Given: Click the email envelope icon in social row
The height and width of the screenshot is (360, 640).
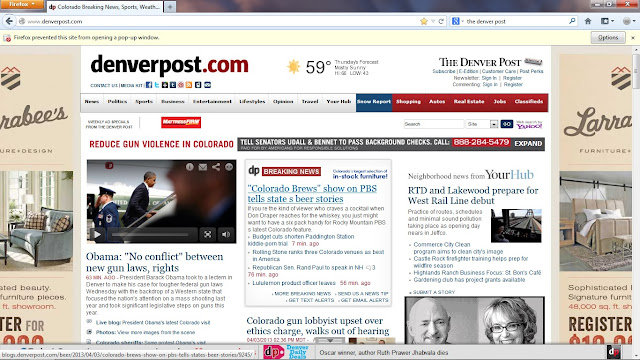Looking at the screenshot, I should click(207, 85).
